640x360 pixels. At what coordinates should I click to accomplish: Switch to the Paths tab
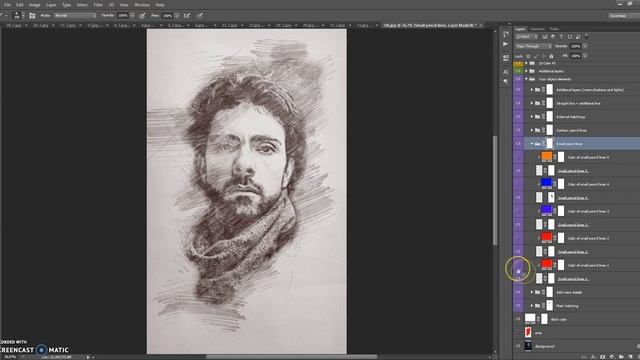(x=554, y=29)
